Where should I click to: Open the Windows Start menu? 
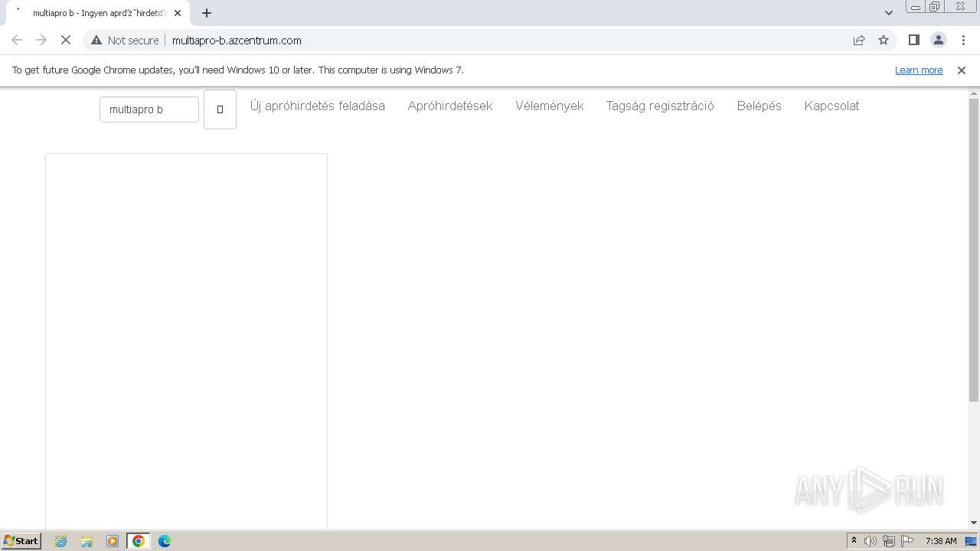[x=21, y=540]
